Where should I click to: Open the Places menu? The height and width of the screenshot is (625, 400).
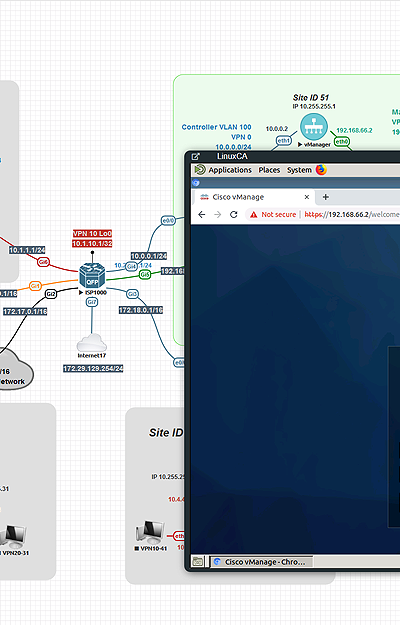coord(269,170)
